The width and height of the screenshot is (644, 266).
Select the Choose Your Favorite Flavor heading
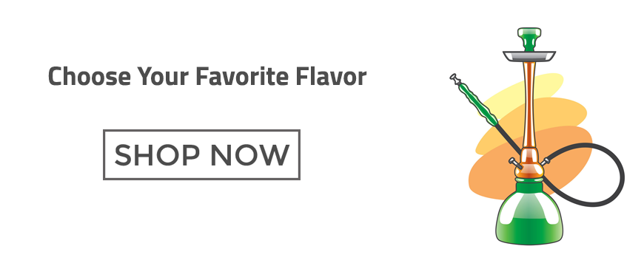(207, 77)
